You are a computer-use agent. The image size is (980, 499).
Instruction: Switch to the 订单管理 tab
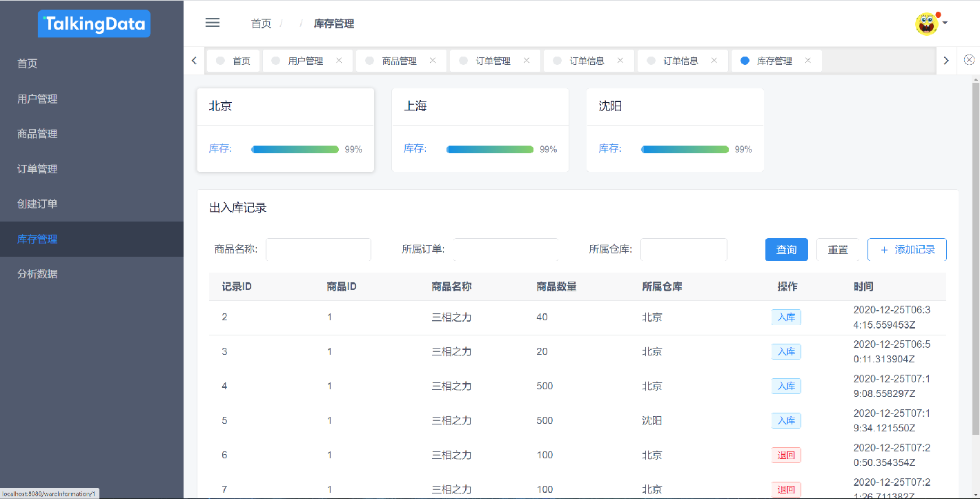tap(496, 61)
